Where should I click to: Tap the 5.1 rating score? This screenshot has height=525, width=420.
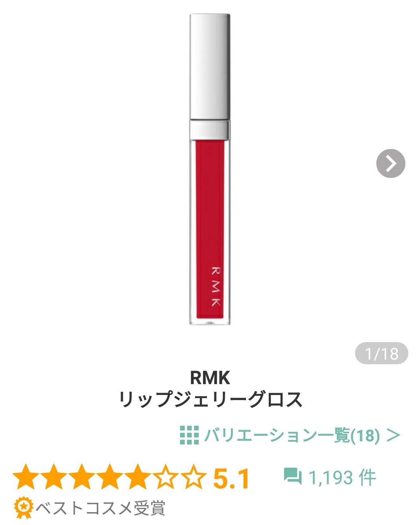[x=231, y=478]
